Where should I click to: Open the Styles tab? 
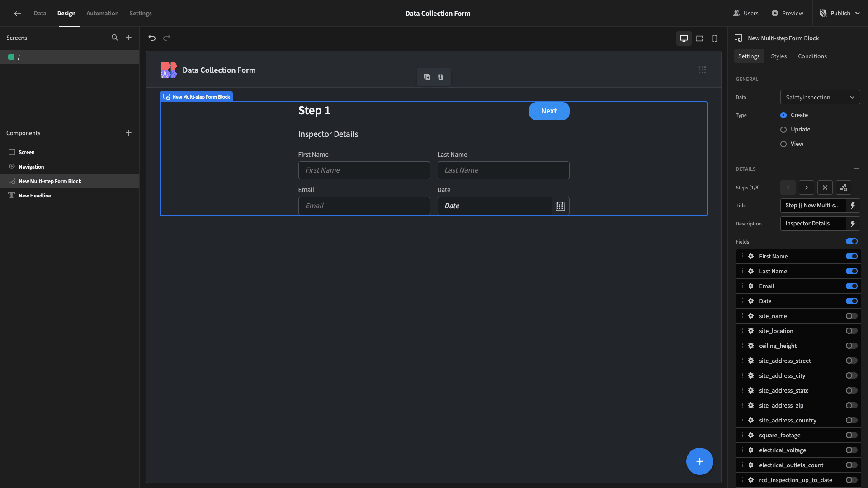(x=778, y=56)
